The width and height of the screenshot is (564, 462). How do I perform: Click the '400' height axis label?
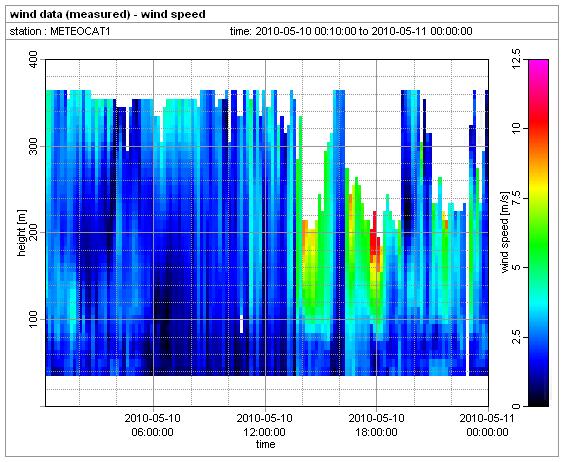pos(33,60)
